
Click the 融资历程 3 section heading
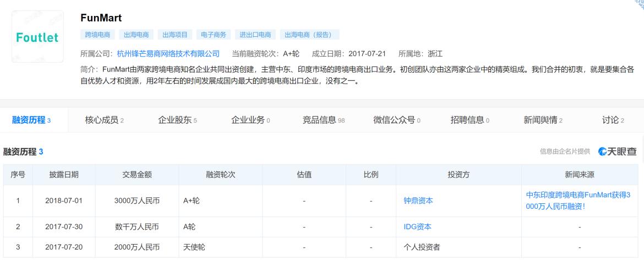23,152
